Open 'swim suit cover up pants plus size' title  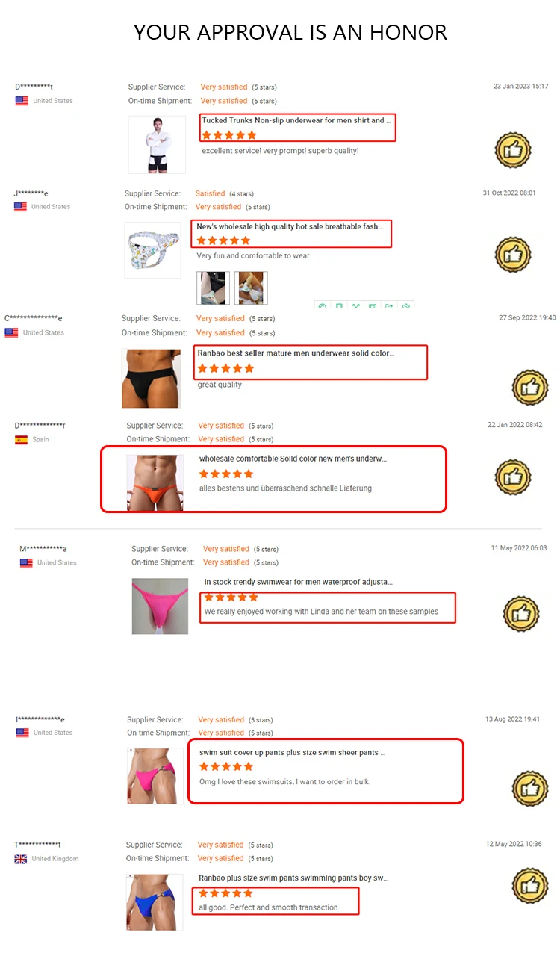tap(292, 752)
